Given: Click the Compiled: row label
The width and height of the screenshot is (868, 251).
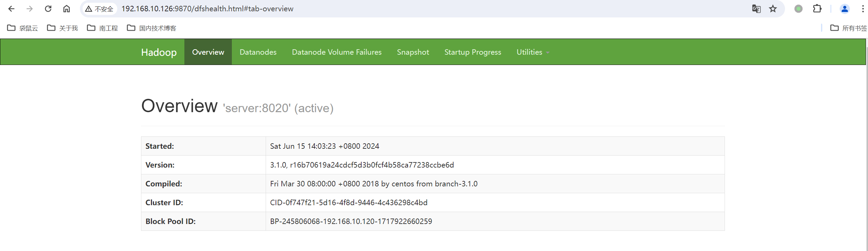Looking at the screenshot, I should coord(164,184).
